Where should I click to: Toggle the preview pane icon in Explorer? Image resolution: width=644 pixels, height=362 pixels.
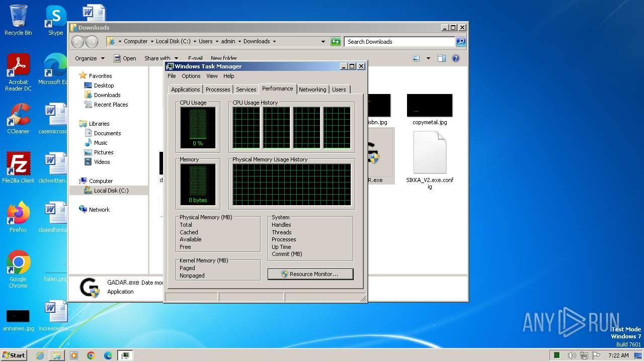pos(441,58)
